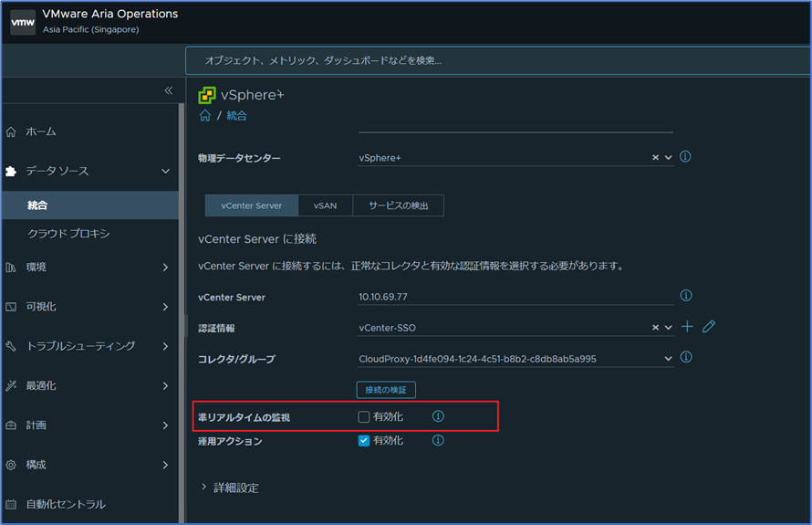This screenshot has width=812, height=525.
Task: Expand 可視化 menu chevron
Action: pos(166,307)
